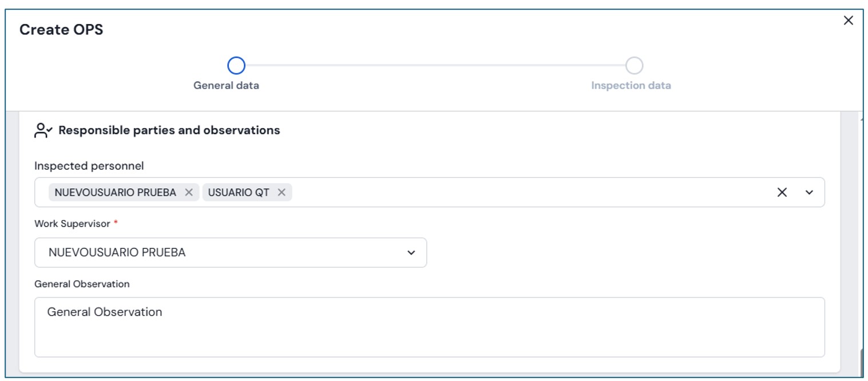The width and height of the screenshot is (868, 381).
Task: Close the Create OPS dialog
Action: 848,21
